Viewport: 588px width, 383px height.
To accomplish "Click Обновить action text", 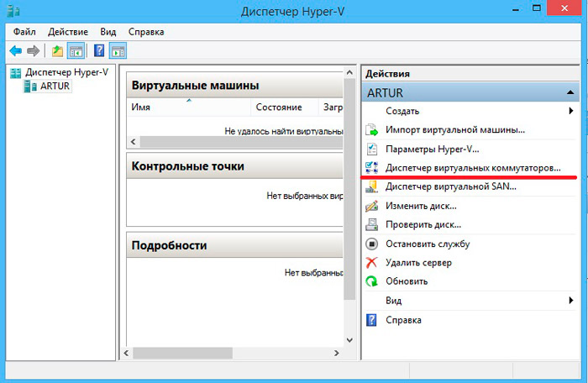I will (x=407, y=281).
